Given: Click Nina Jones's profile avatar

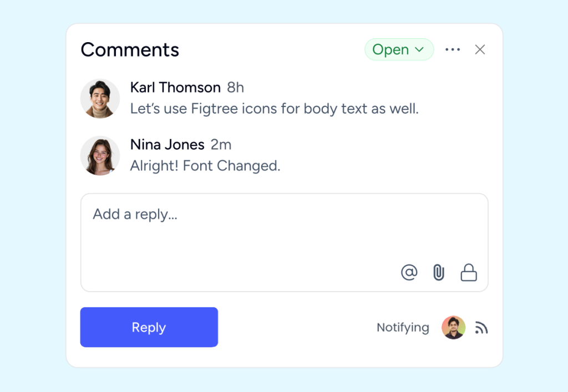Looking at the screenshot, I should point(100,156).
